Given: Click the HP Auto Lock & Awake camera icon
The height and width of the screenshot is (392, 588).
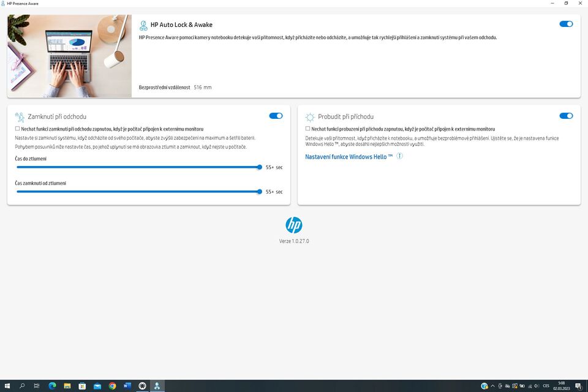Looking at the screenshot, I should pos(143,25).
